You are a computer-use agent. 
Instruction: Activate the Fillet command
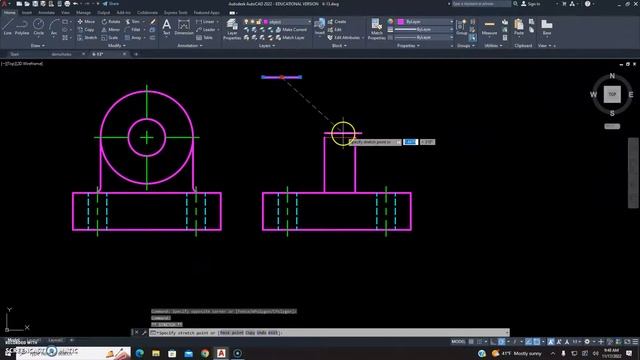tap(133, 29)
